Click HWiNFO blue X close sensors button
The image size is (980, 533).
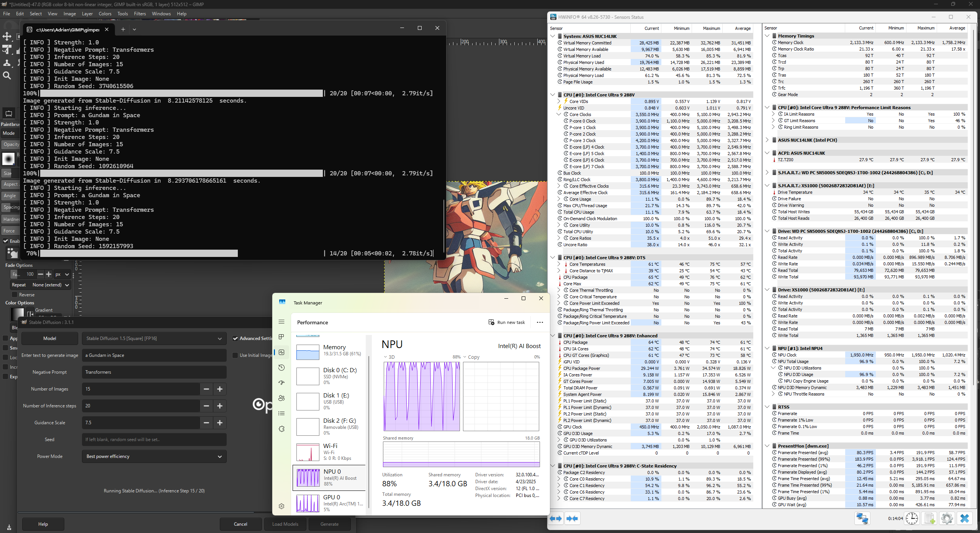point(965,518)
